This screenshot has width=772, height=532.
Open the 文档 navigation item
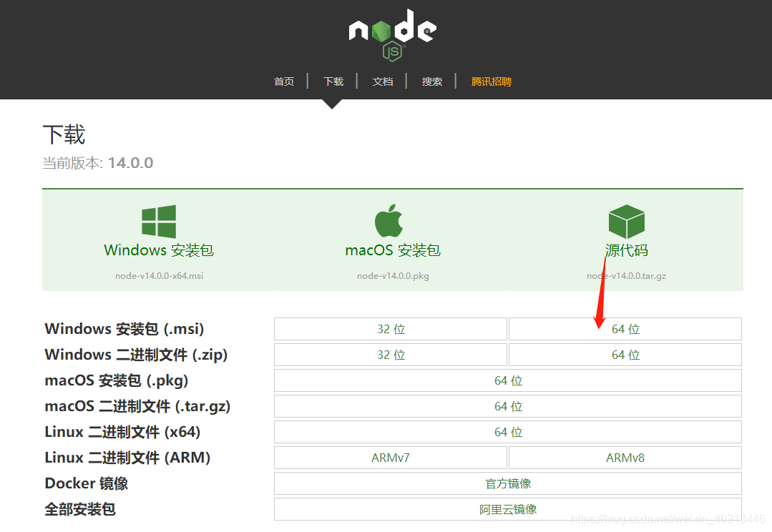383,82
